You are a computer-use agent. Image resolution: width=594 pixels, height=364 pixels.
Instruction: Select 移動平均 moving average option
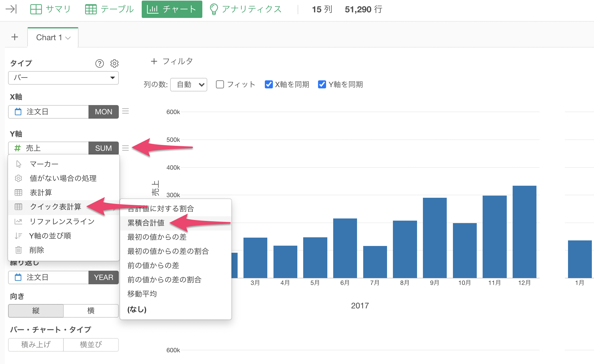tap(175, 294)
